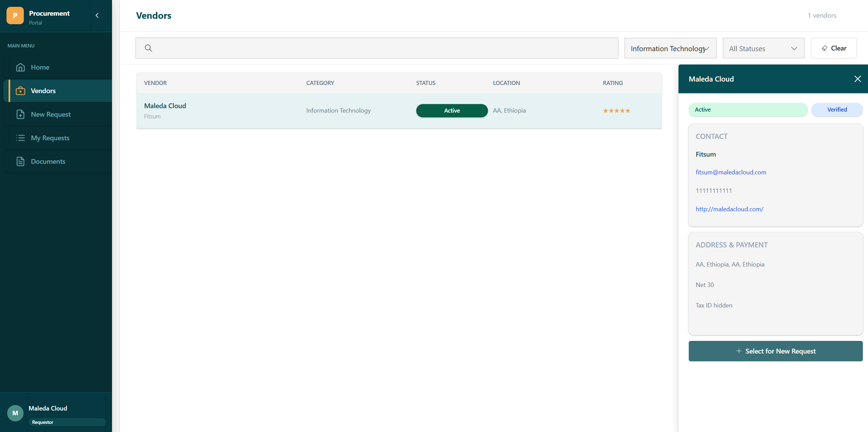Click the Active status pill in the table row
This screenshot has height=432, width=868.
tap(452, 111)
